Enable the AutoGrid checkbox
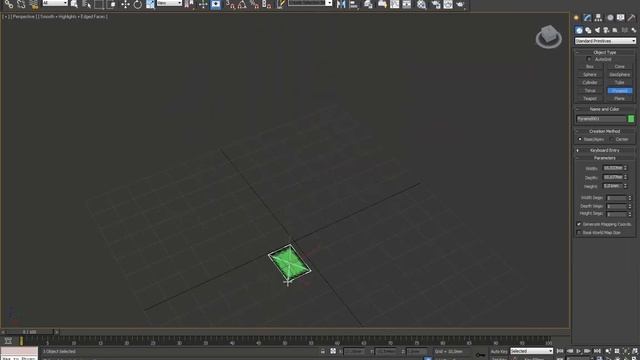 click(x=589, y=59)
